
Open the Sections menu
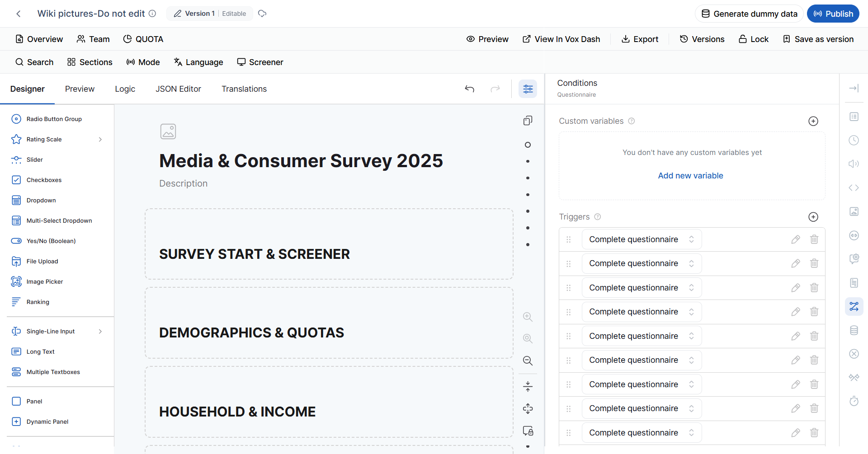[90, 62]
